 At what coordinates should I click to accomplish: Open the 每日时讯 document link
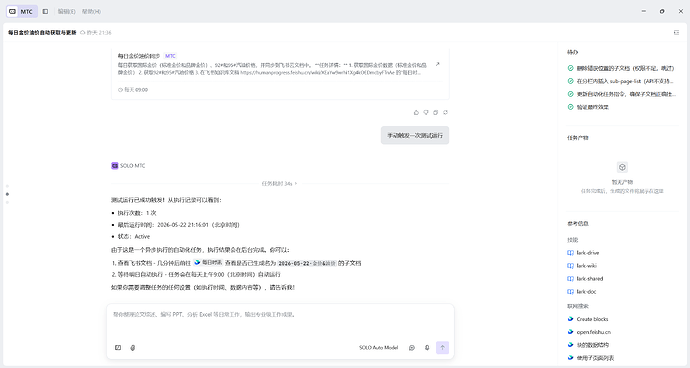(208, 262)
